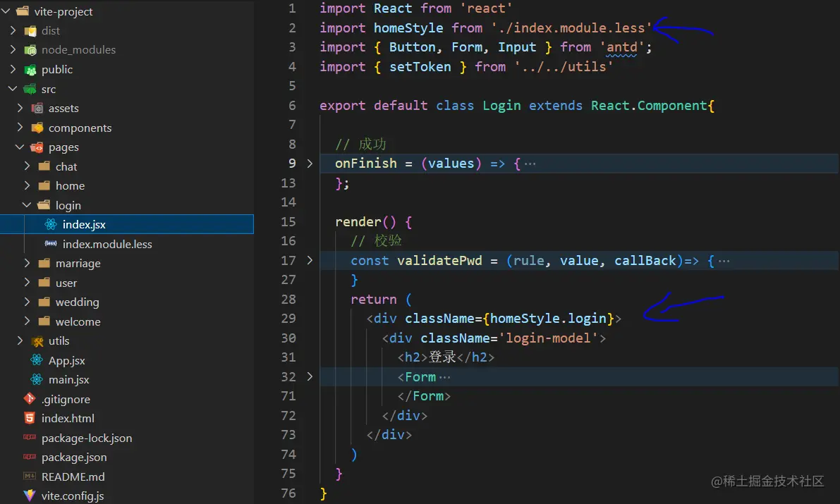This screenshot has width=840, height=504.
Task: Click the chat folder icon
Action: (x=44, y=166)
